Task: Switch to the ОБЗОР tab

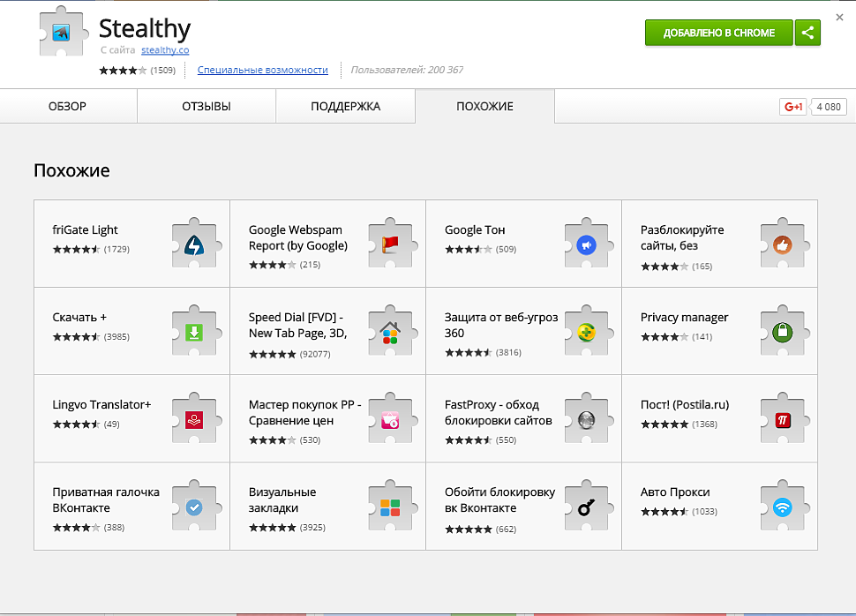Action: point(68,107)
